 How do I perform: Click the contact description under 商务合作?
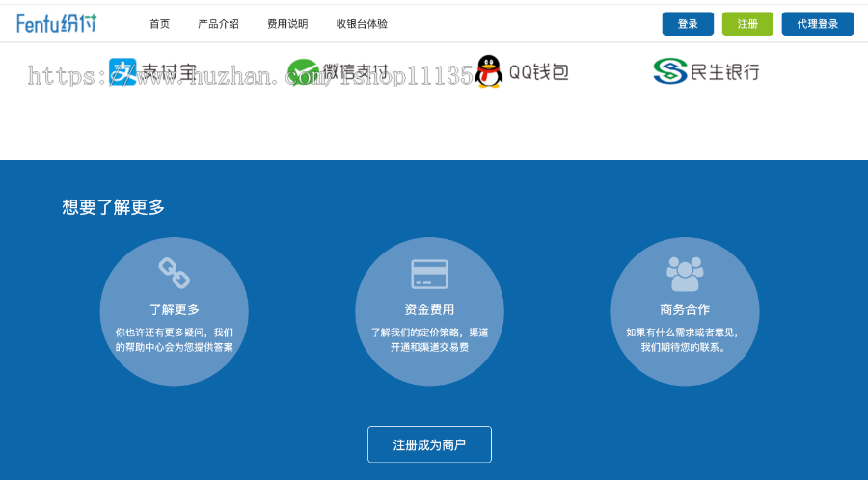coord(683,339)
